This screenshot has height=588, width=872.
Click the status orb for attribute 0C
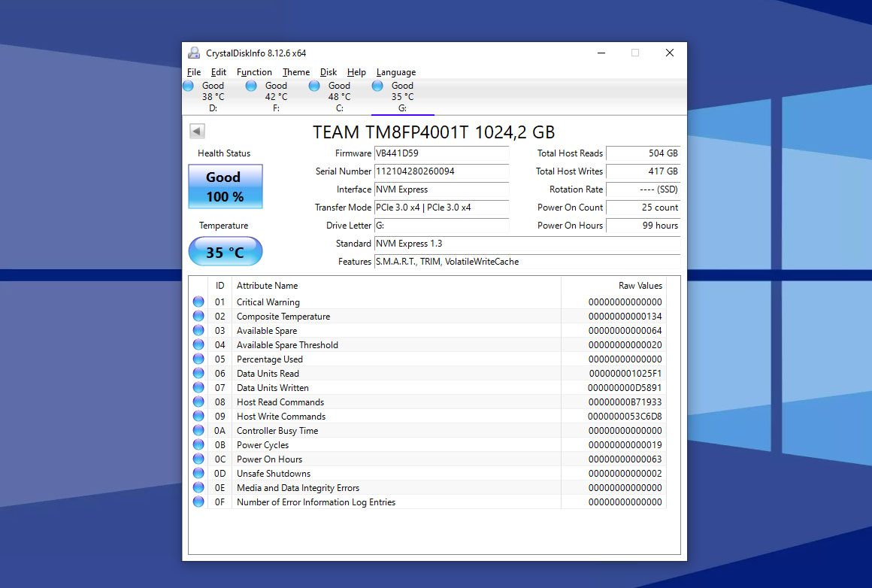click(198, 459)
